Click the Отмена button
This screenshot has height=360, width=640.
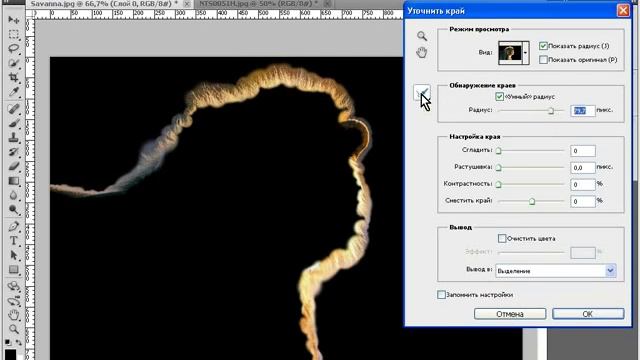(x=510, y=314)
